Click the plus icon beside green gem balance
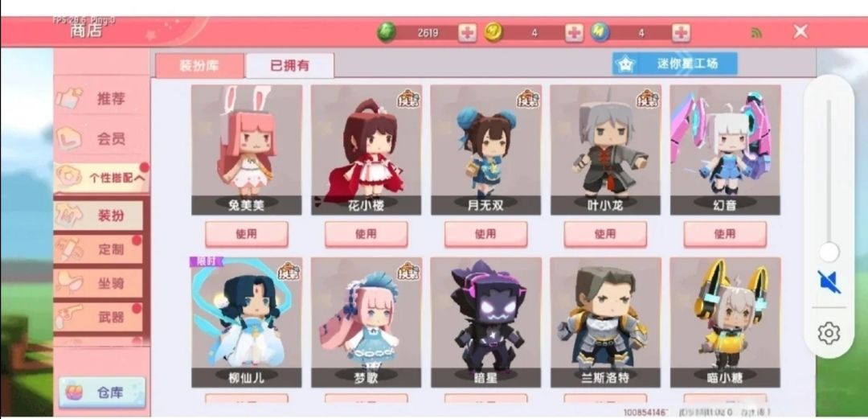The image size is (868, 419). 467,33
